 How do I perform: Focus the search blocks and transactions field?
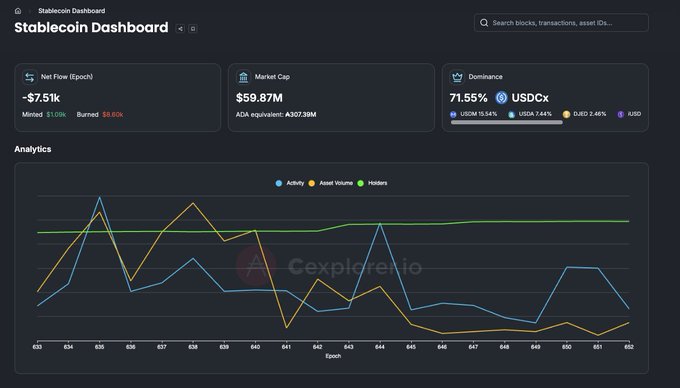click(561, 23)
